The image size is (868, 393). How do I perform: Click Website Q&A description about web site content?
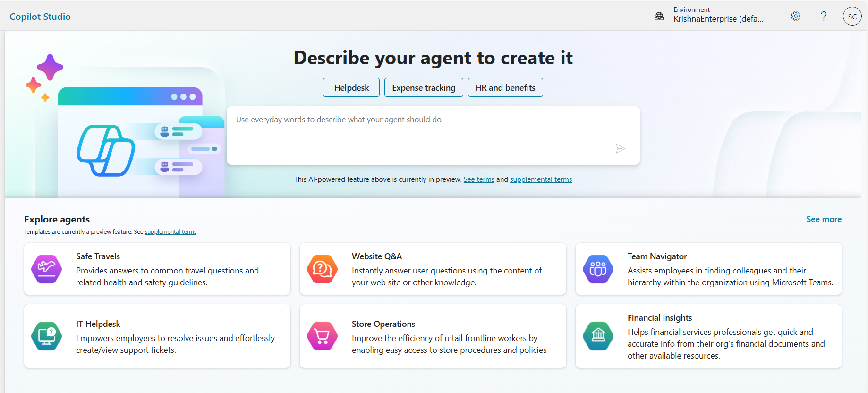tap(447, 276)
